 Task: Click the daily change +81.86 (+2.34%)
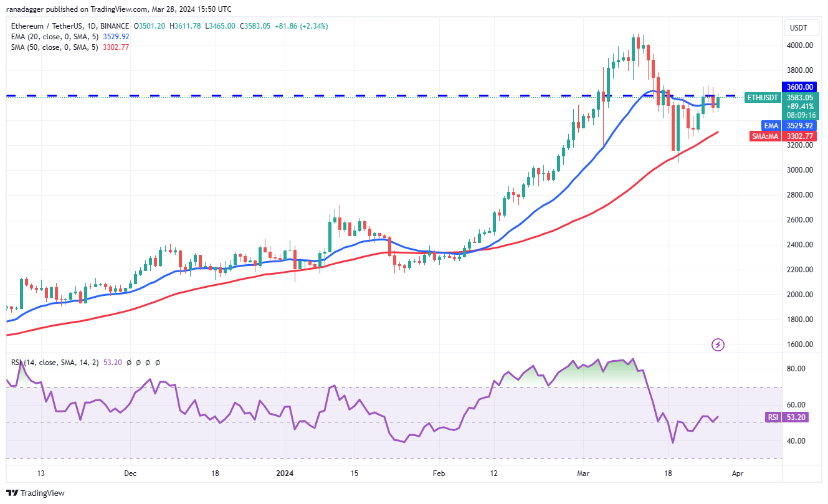coord(301,26)
